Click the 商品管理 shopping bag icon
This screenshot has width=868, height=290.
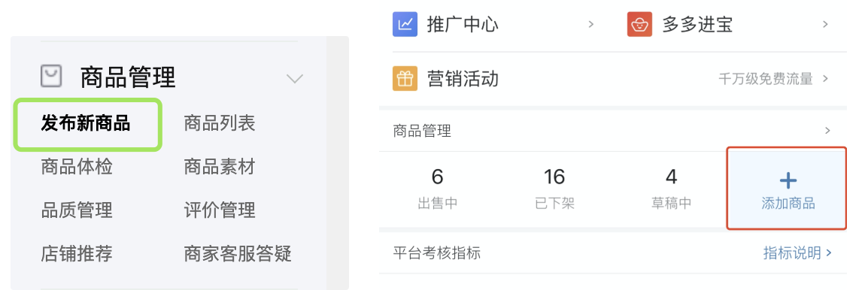click(x=51, y=77)
